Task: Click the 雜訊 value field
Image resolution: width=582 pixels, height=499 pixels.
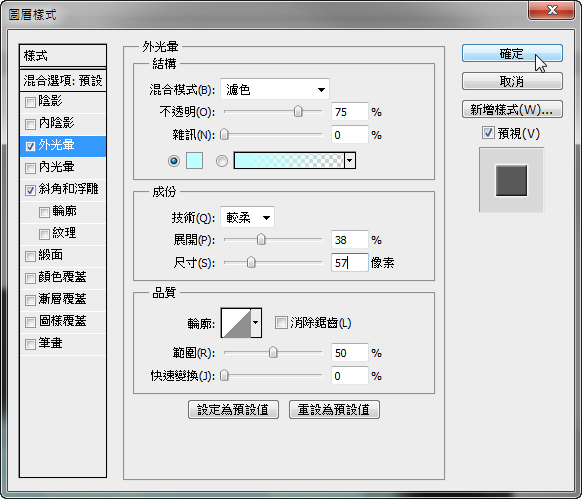Action: click(350, 135)
